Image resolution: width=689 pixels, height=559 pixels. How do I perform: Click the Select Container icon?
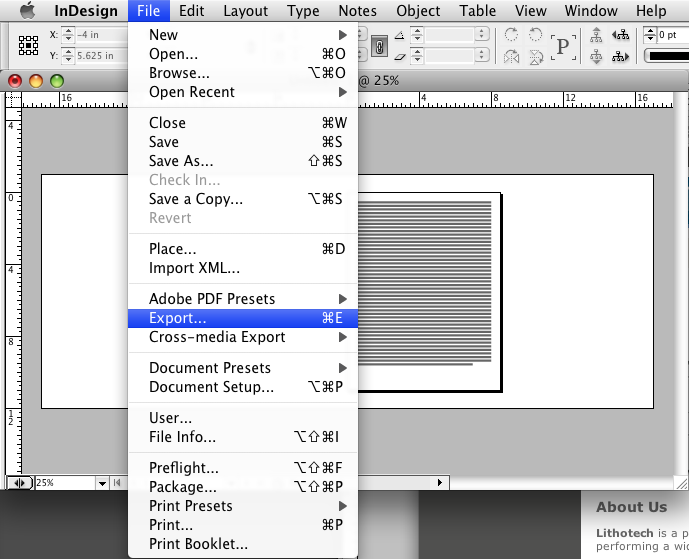[x=596, y=34]
